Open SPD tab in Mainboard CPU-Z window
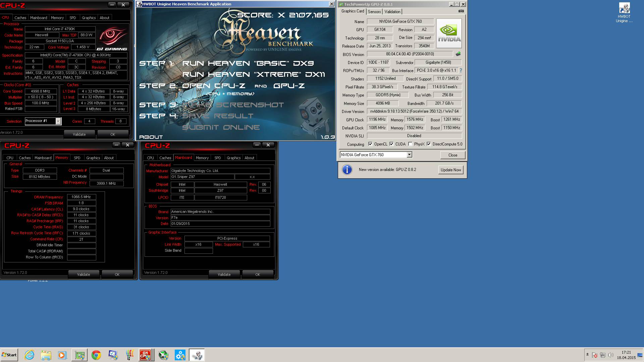 click(218, 158)
